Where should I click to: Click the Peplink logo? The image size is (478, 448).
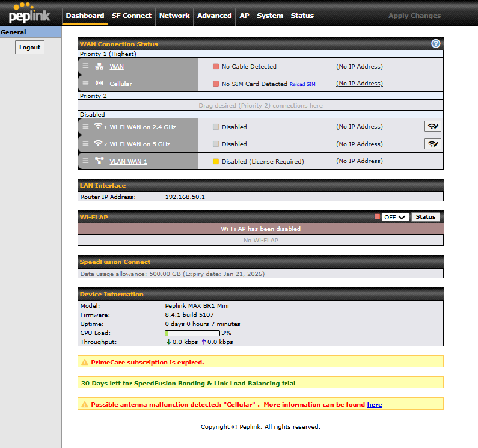point(29,13)
